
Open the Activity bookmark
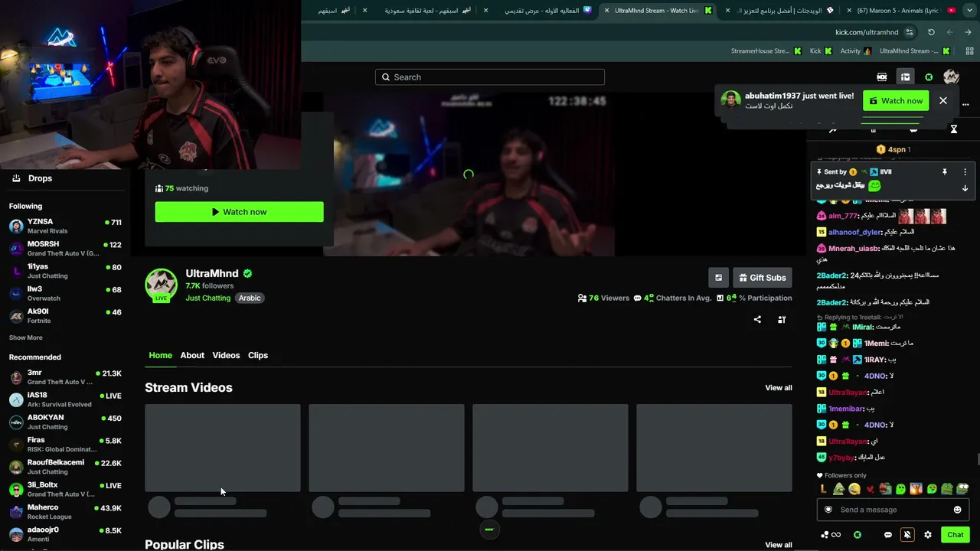tap(856, 51)
